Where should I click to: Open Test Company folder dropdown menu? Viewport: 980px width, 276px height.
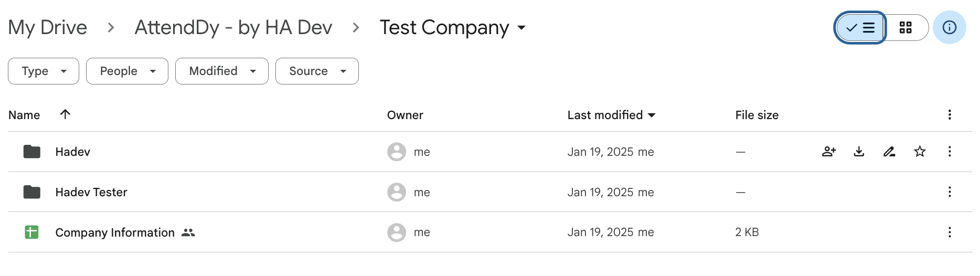pos(453,27)
